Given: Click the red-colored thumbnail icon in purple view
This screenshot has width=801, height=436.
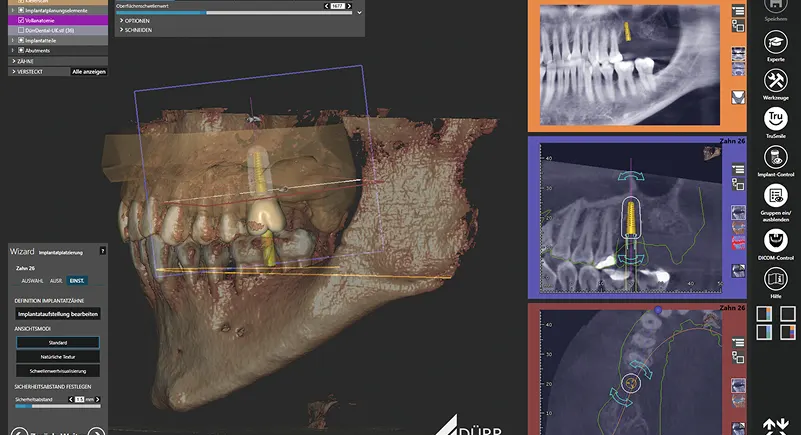Looking at the screenshot, I should coord(738,242).
